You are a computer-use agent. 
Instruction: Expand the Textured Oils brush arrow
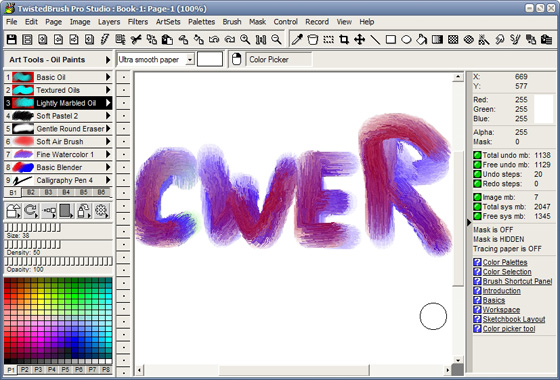point(108,90)
